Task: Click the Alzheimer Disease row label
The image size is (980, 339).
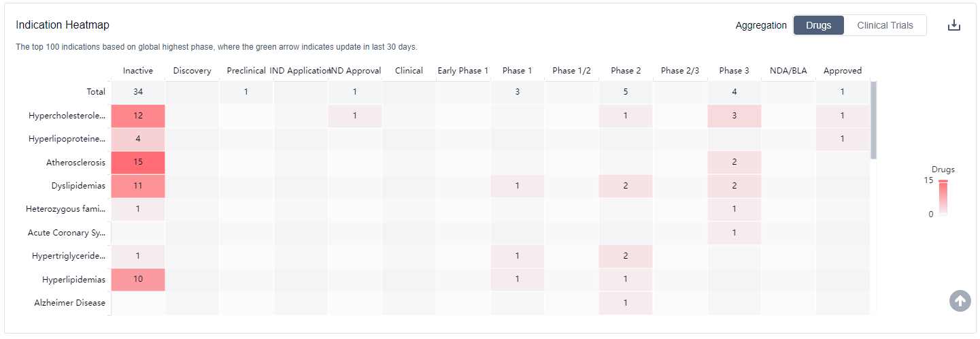Action: pos(70,302)
